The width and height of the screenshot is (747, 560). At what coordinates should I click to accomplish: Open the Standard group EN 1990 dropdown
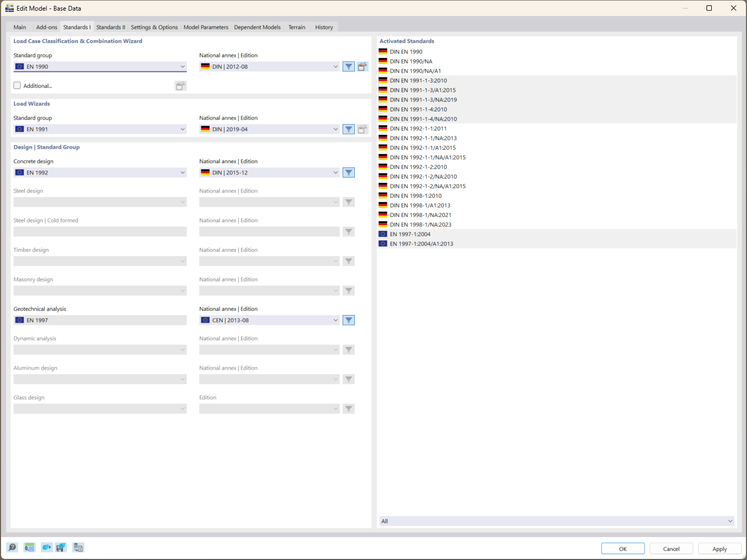pyautogui.click(x=183, y=66)
